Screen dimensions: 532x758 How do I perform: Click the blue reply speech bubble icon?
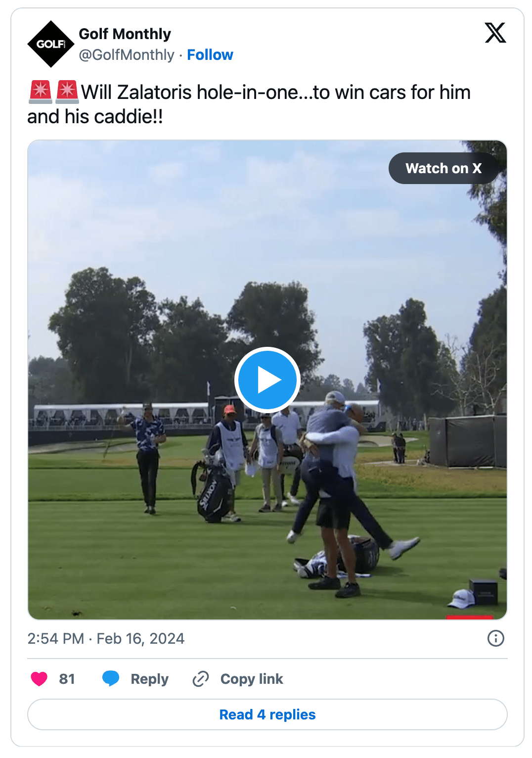pyautogui.click(x=111, y=678)
